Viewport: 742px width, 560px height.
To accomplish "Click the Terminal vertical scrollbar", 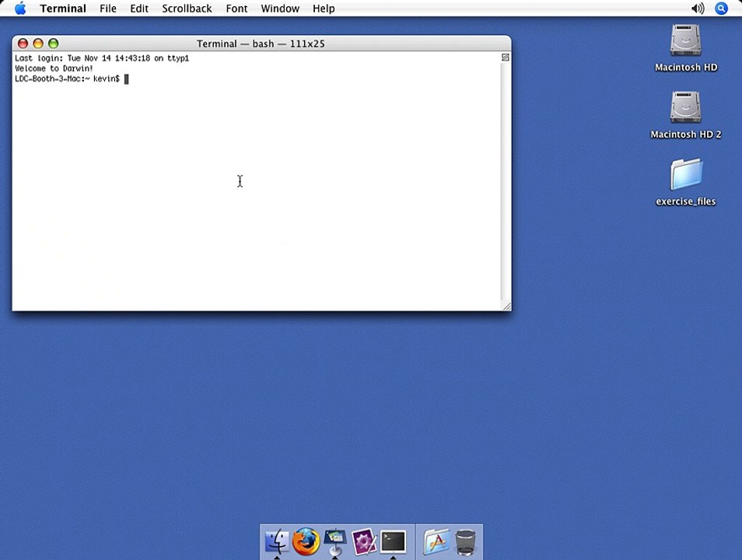I will tap(506, 182).
